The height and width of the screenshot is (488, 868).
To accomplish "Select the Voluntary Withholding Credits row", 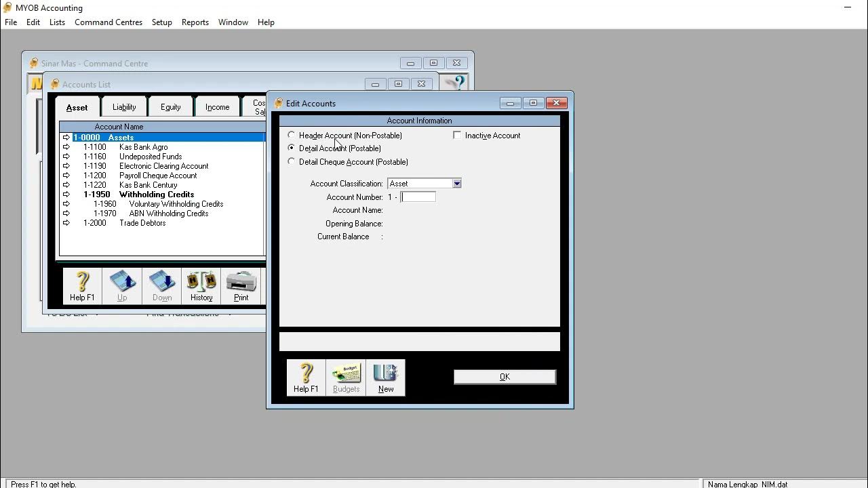I will click(163, 204).
